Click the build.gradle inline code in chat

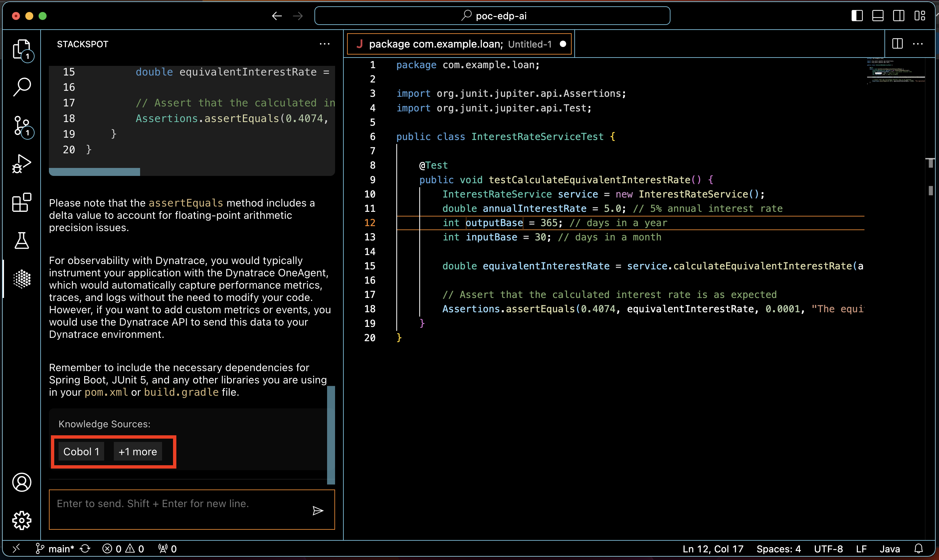(x=181, y=392)
